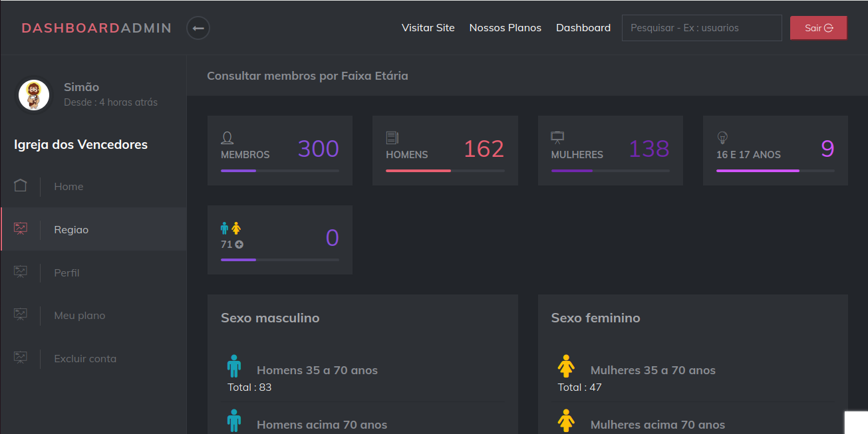Click the Membros user icon
Screen dimensions: 868x434
coord(227,138)
